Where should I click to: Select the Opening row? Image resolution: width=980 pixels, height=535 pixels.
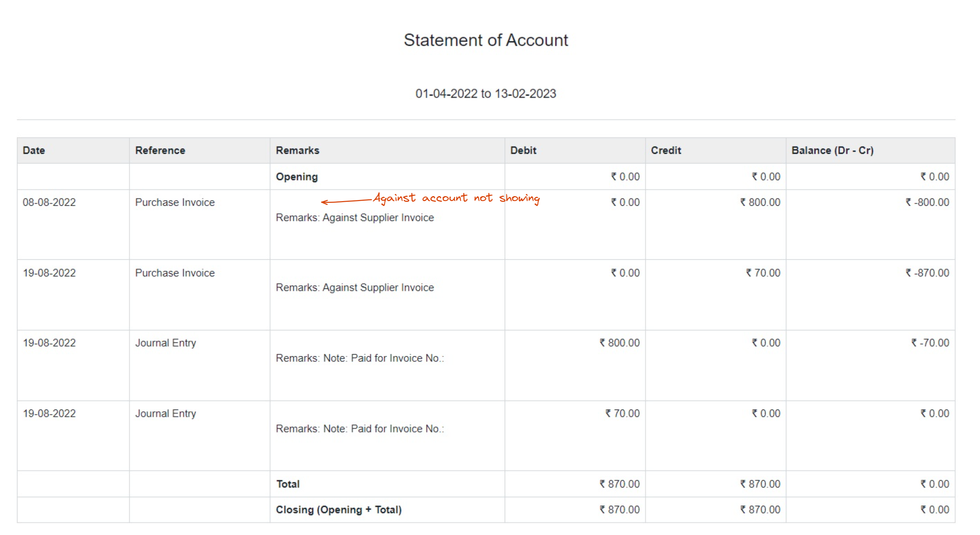(x=297, y=177)
